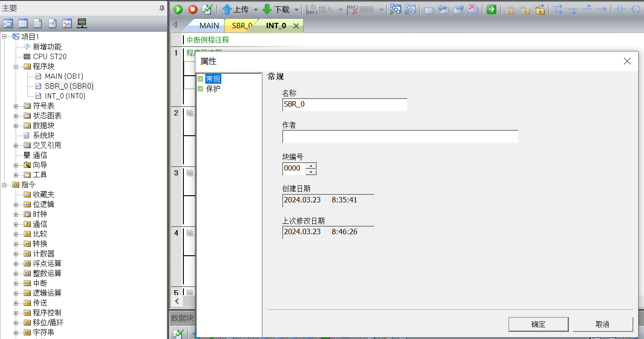Decrease 块编号 with the down spinner arrow
The height and width of the screenshot is (339, 644).
[x=312, y=172]
